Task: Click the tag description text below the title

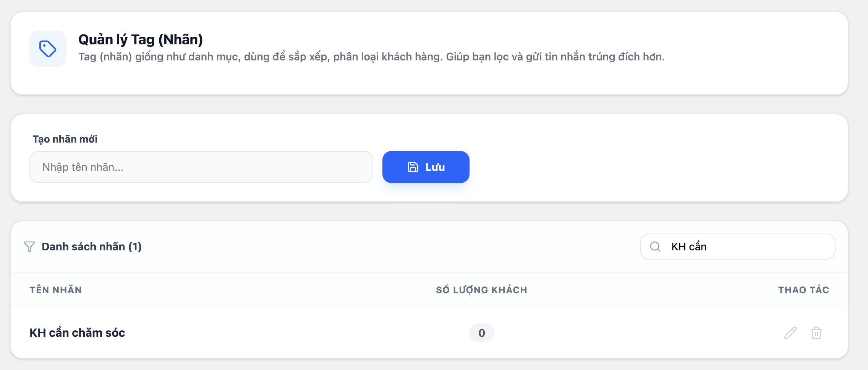Action: (371, 57)
